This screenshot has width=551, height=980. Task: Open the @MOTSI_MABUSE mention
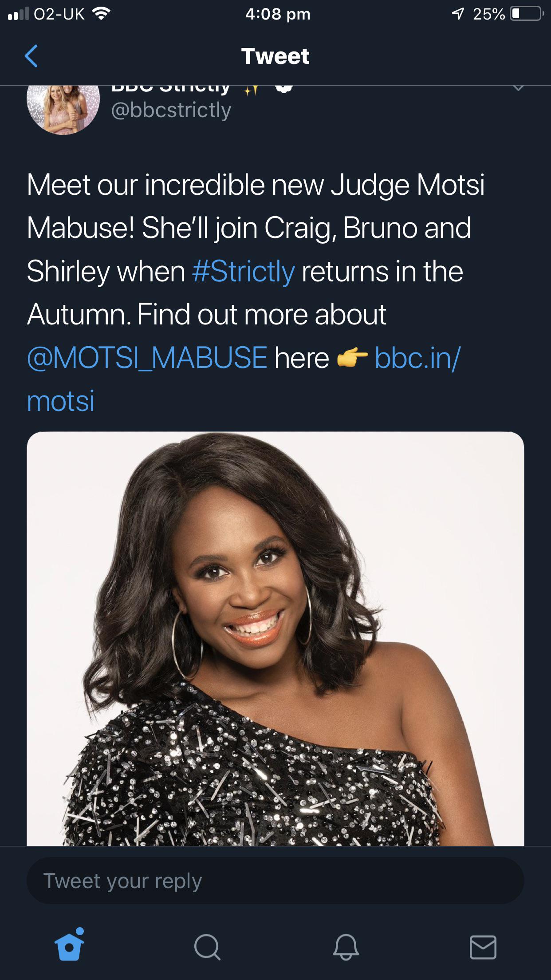(x=147, y=358)
